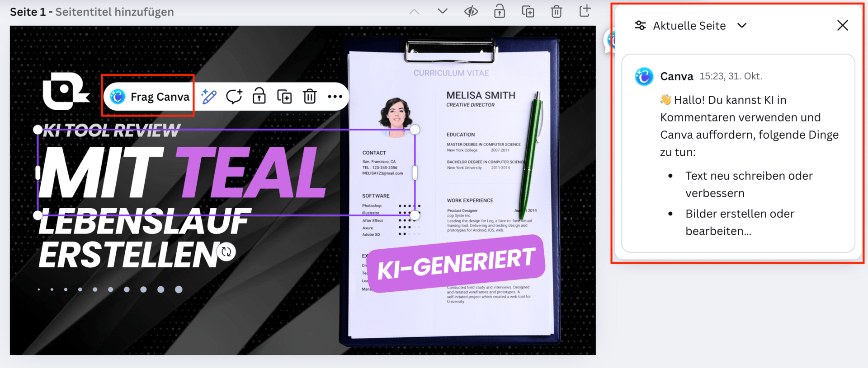Screen dimensions: 868x368
Task: Select the resume clipboard image
Action: tap(451, 191)
